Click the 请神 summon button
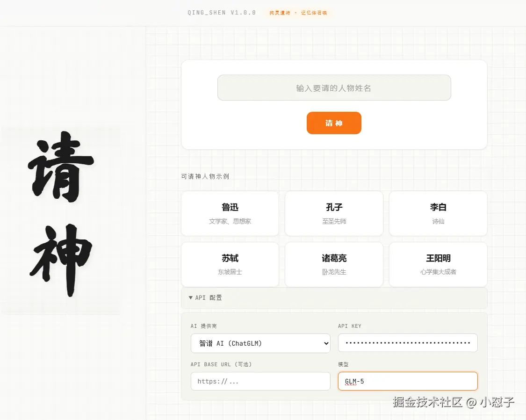This screenshot has width=526, height=420. [x=334, y=123]
